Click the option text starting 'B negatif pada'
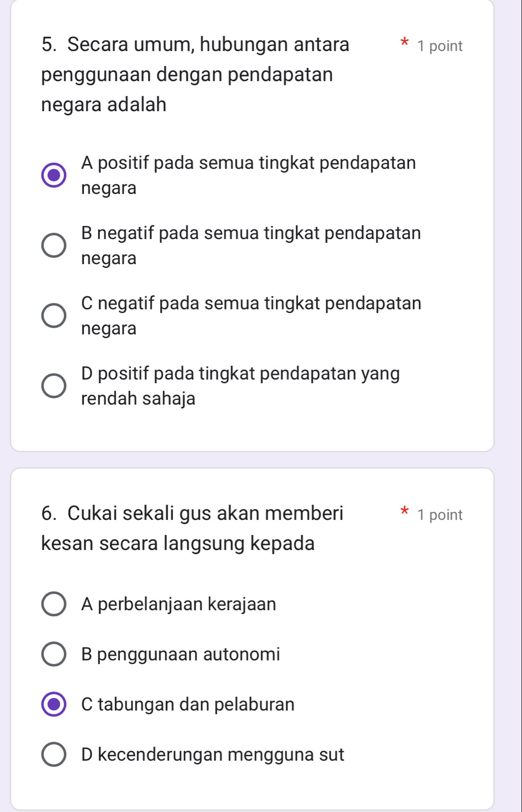The width and height of the screenshot is (522, 812). click(251, 233)
